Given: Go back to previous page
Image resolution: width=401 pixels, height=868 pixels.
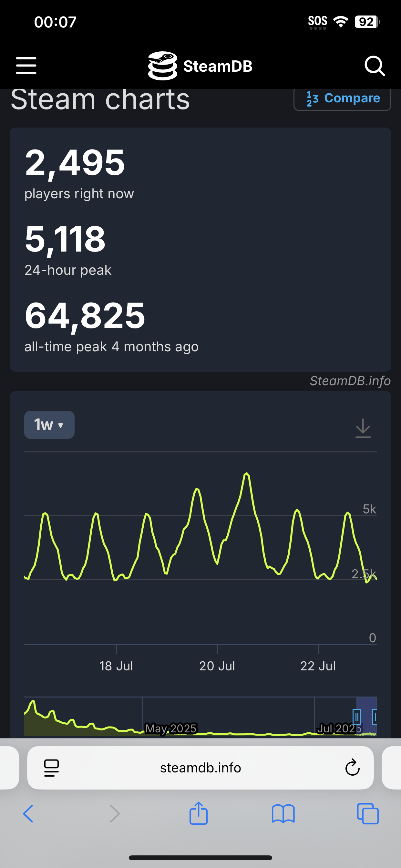Looking at the screenshot, I should pos(28,814).
